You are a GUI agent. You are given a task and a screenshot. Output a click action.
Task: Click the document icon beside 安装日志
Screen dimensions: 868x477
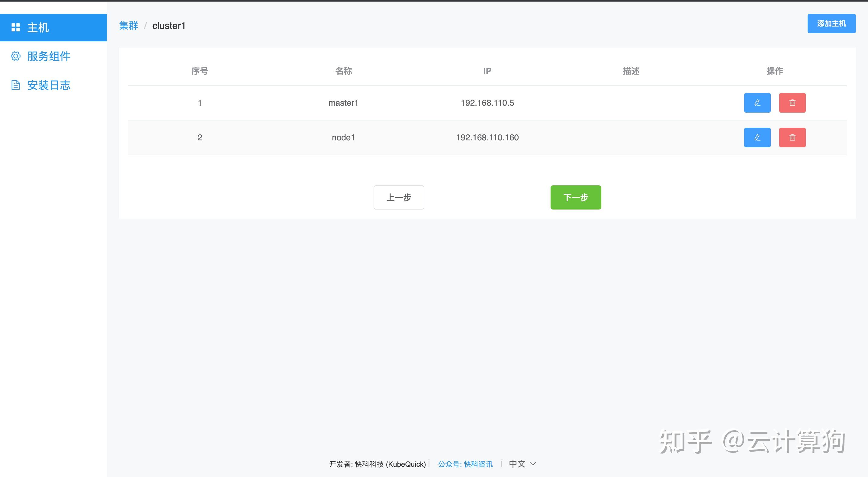point(15,85)
